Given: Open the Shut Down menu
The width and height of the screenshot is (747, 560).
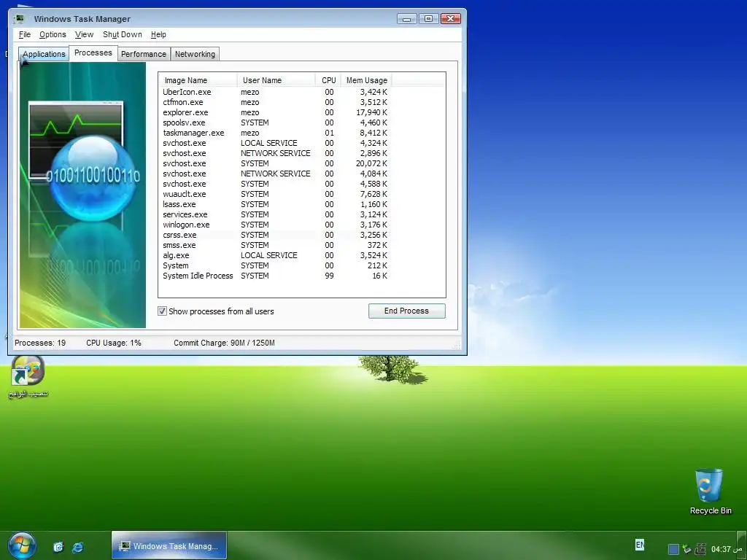Looking at the screenshot, I should (123, 35).
